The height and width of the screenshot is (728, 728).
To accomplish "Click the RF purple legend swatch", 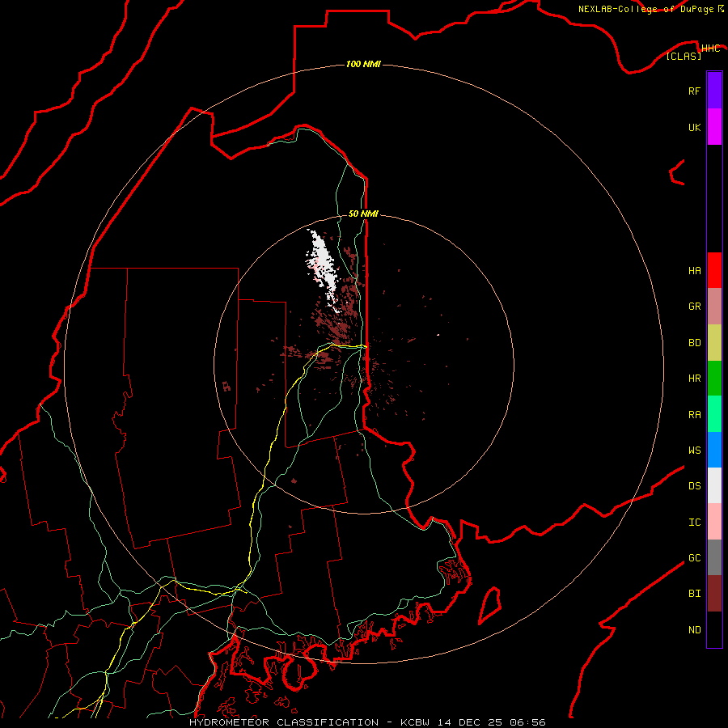I will (x=714, y=91).
